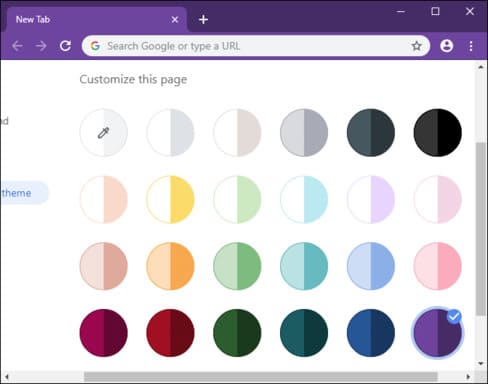Image resolution: width=488 pixels, height=384 pixels.
Task: Go back using the back arrow
Action: click(x=17, y=46)
